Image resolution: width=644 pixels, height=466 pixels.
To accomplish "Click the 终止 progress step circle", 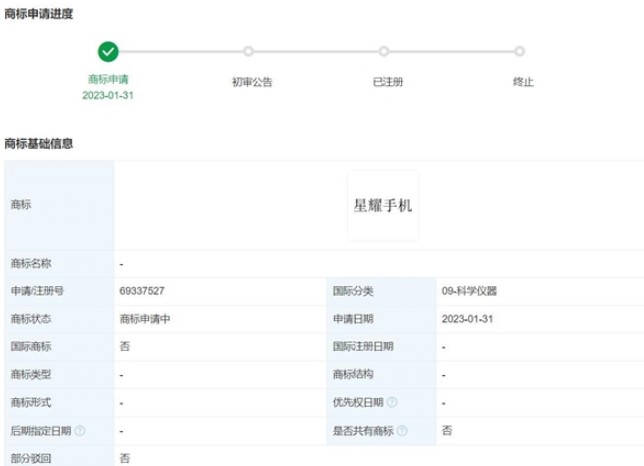I will coord(520,51).
